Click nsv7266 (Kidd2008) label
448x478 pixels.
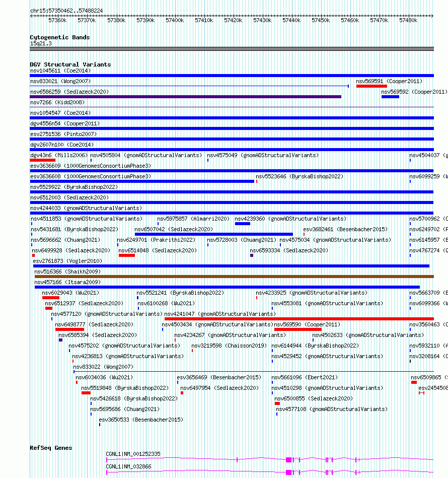[x=57, y=102]
